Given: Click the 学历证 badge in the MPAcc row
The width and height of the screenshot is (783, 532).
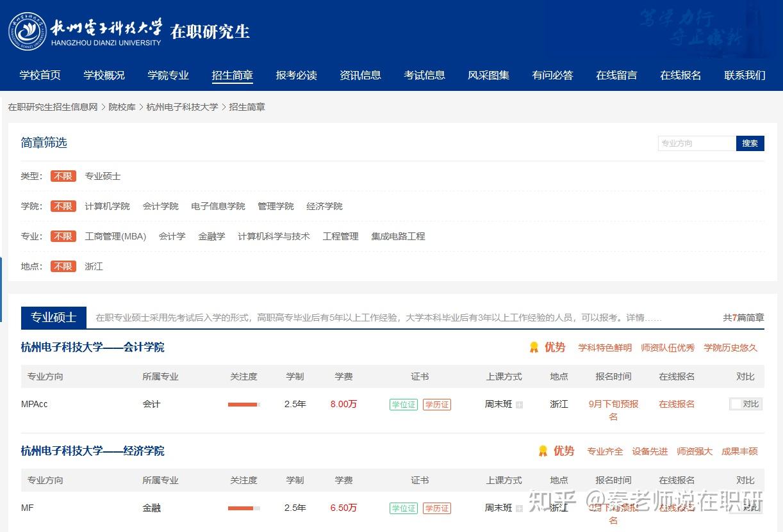Looking at the screenshot, I should 437,405.
